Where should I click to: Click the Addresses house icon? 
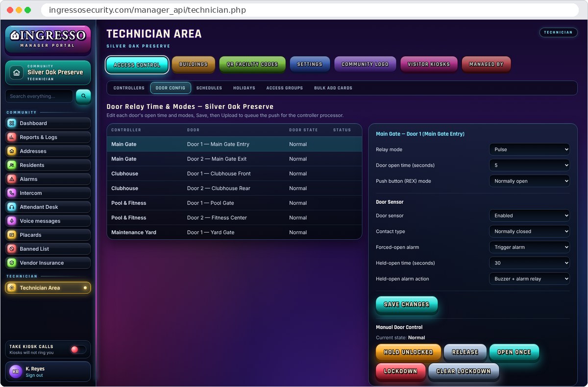[12, 151]
